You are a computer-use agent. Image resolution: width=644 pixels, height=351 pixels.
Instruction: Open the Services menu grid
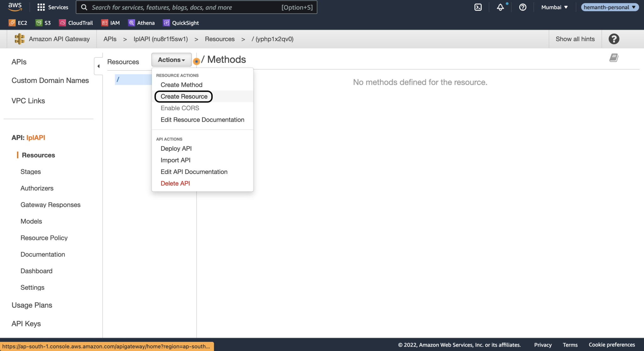point(53,7)
